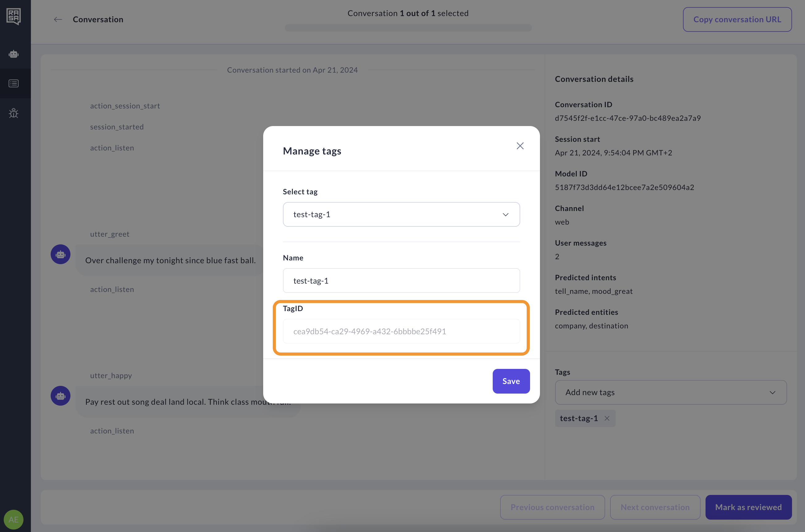Click the TagID field

point(401,331)
